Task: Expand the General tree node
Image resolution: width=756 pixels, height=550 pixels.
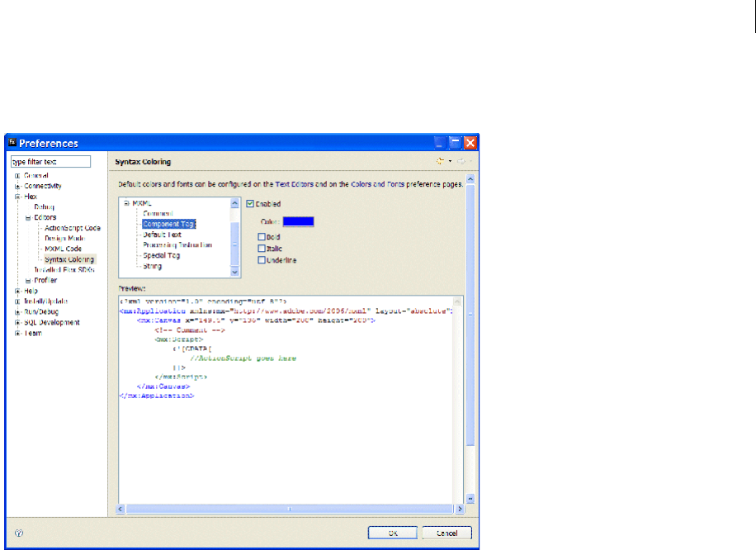Action: click(x=17, y=176)
